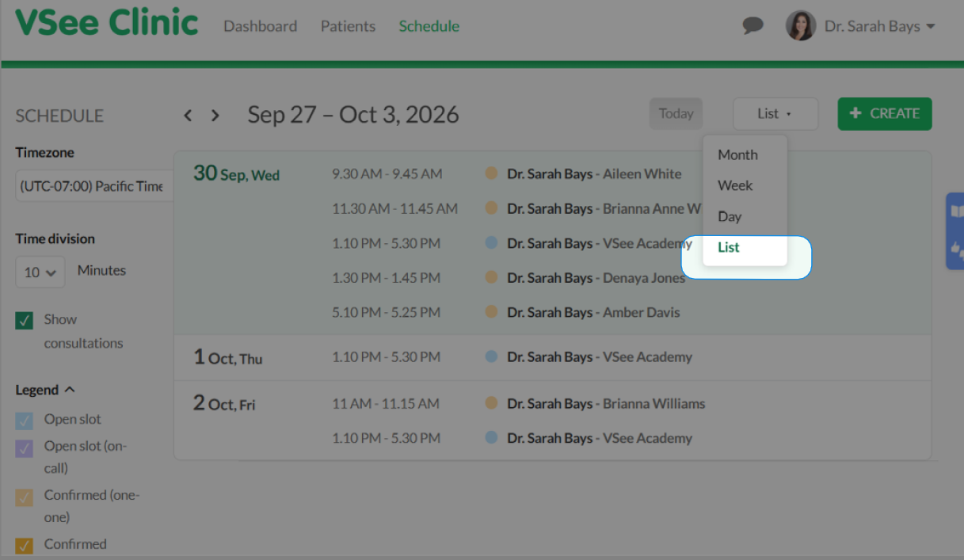Go to the previous week with left arrow
This screenshot has height=560, width=964.
pos(188,115)
